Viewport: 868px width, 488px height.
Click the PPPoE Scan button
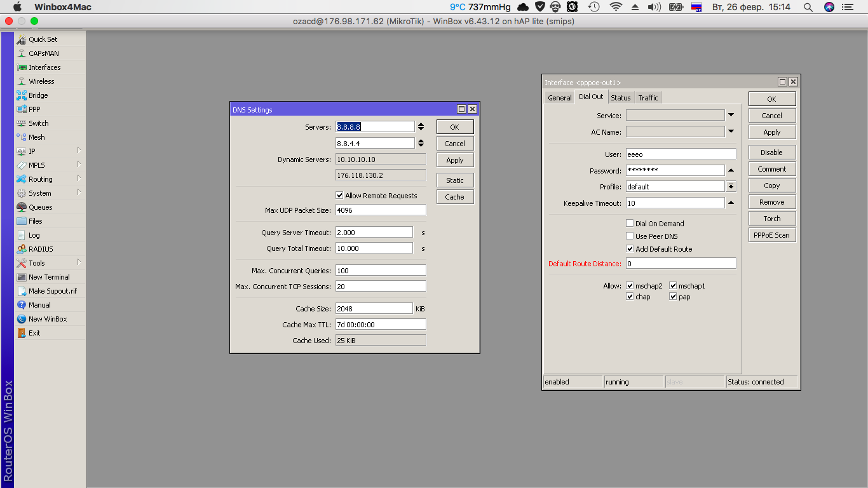[x=772, y=235]
